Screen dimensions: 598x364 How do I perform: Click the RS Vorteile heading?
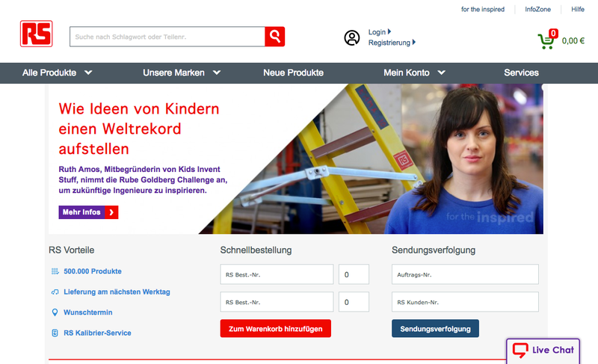[71, 250]
